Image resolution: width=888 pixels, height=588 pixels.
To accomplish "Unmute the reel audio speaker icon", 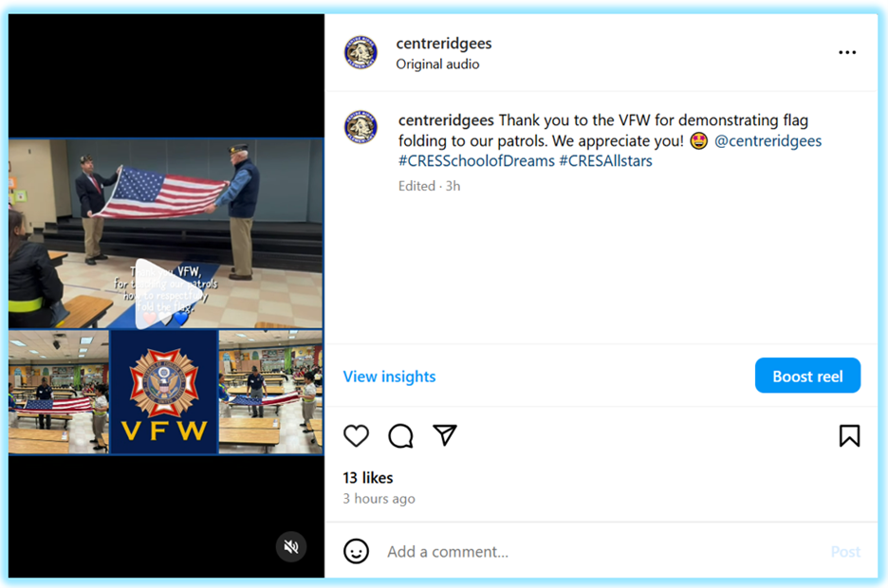I will click(x=291, y=546).
